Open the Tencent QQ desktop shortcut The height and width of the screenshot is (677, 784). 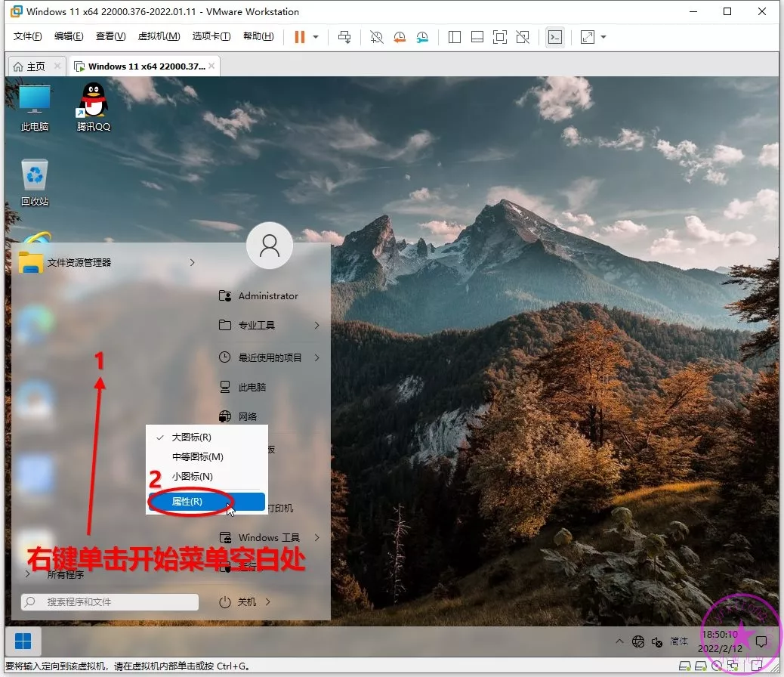pyautogui.click(x=93, y=107)
